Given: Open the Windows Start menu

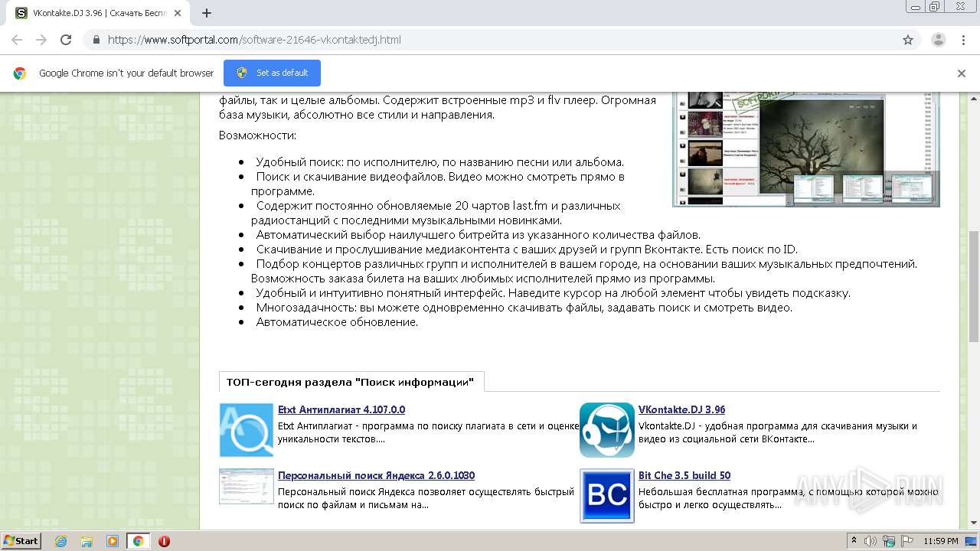Looking at the screenshot, I should (21, 541).
